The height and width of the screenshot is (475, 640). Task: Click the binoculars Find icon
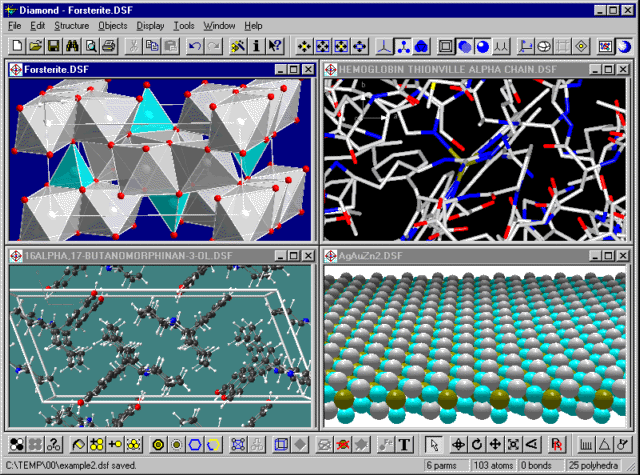coord(72,46)
